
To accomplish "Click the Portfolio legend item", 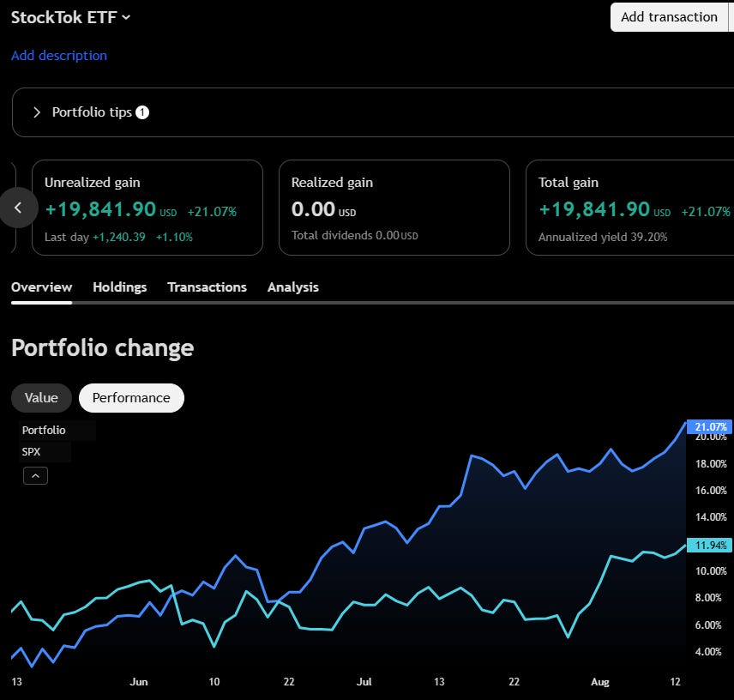I will [x=44, y=430].
